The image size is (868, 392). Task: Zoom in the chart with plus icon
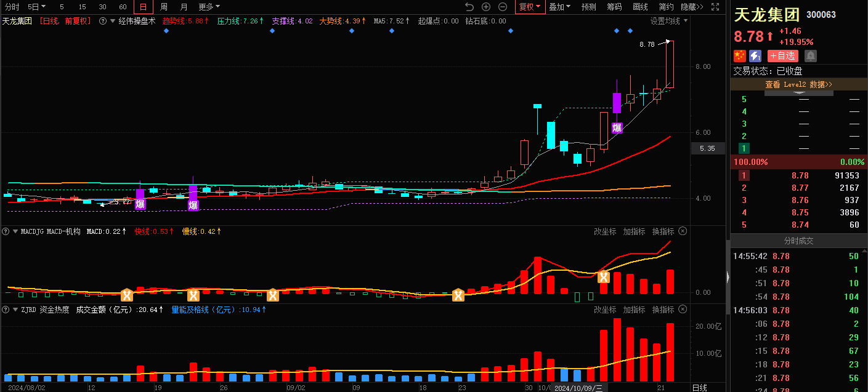(x=486, y=7)
